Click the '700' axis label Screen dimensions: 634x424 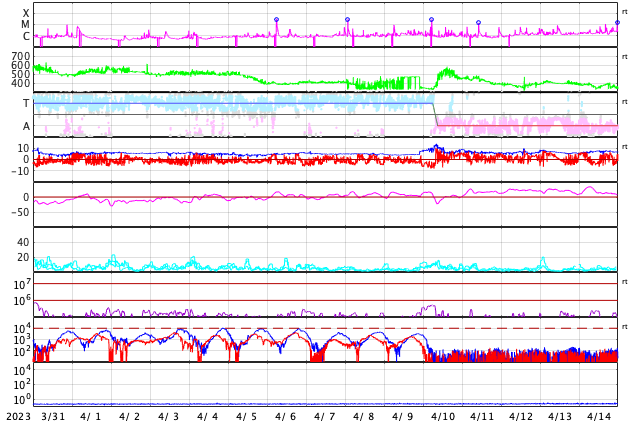click(x=21, y=56)
